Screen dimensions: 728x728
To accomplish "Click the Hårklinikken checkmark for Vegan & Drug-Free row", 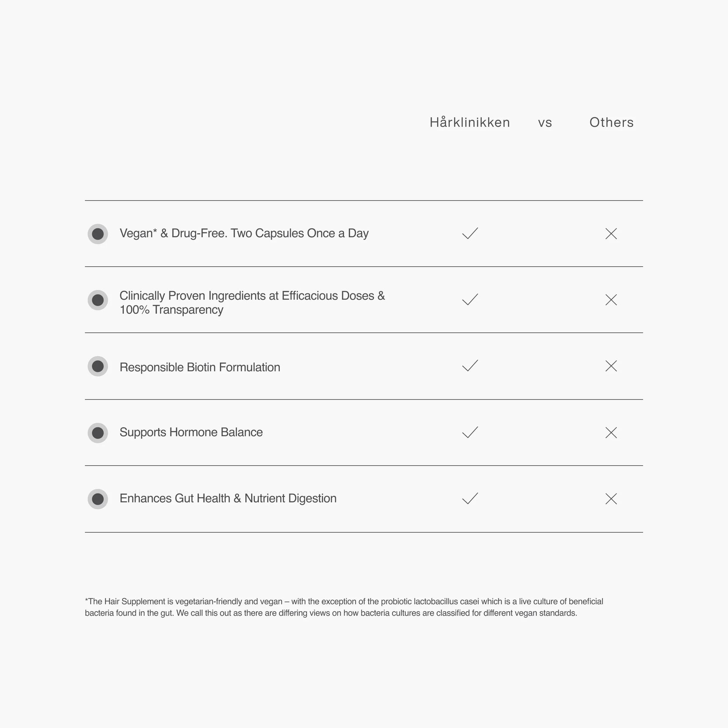I will click(x=470, y=233).
